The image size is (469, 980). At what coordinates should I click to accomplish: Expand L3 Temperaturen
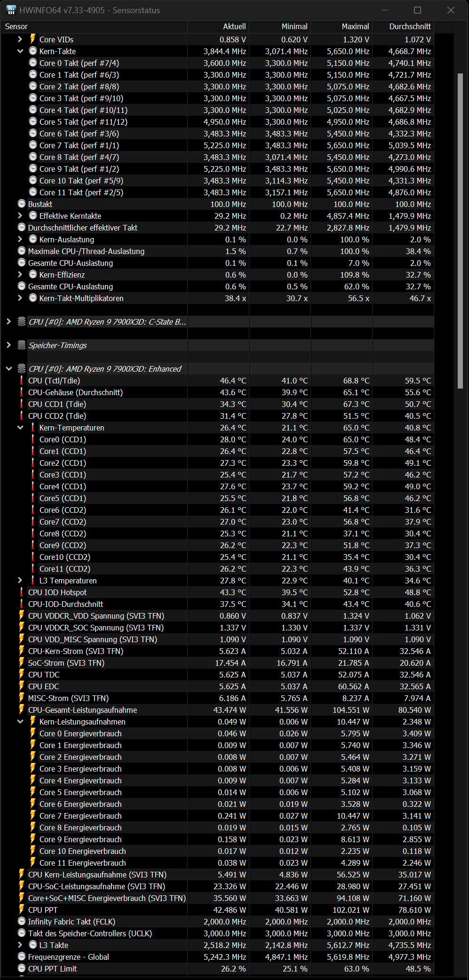[20, 580]
